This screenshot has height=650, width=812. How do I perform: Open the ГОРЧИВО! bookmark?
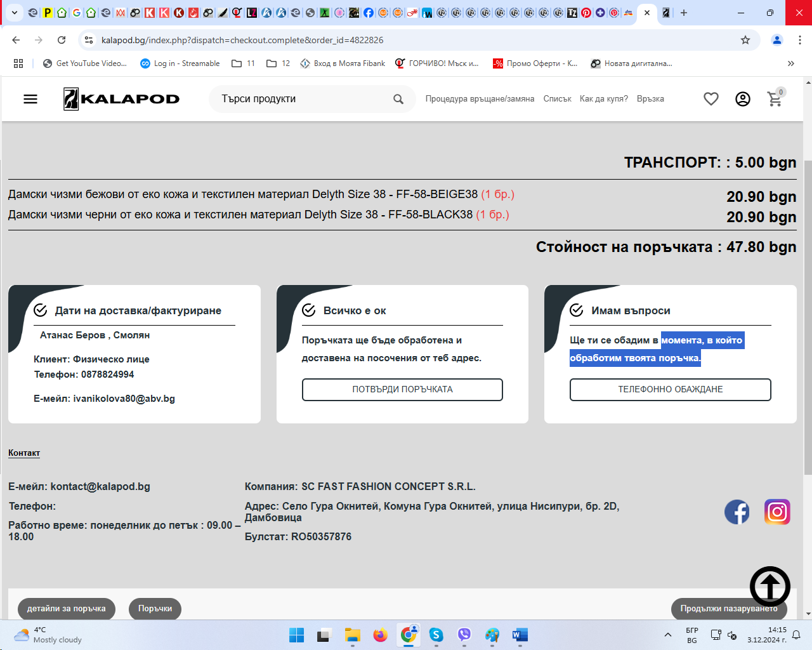coord(436,63)
